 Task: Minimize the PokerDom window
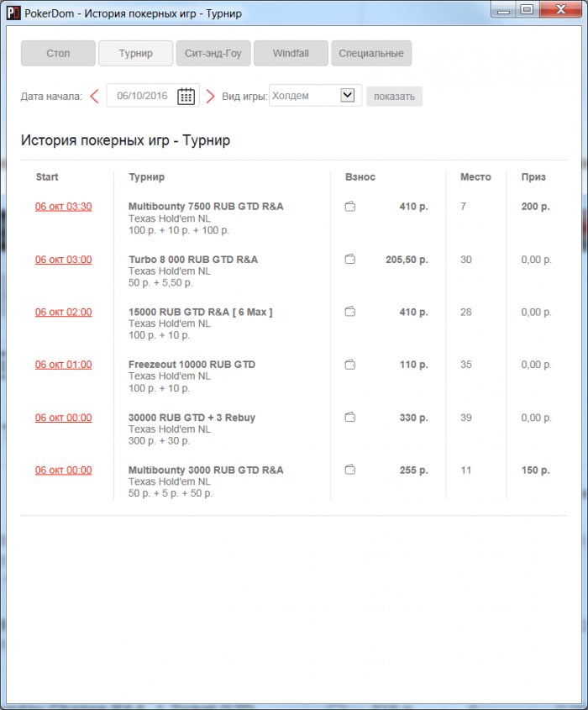coord(503,9)
